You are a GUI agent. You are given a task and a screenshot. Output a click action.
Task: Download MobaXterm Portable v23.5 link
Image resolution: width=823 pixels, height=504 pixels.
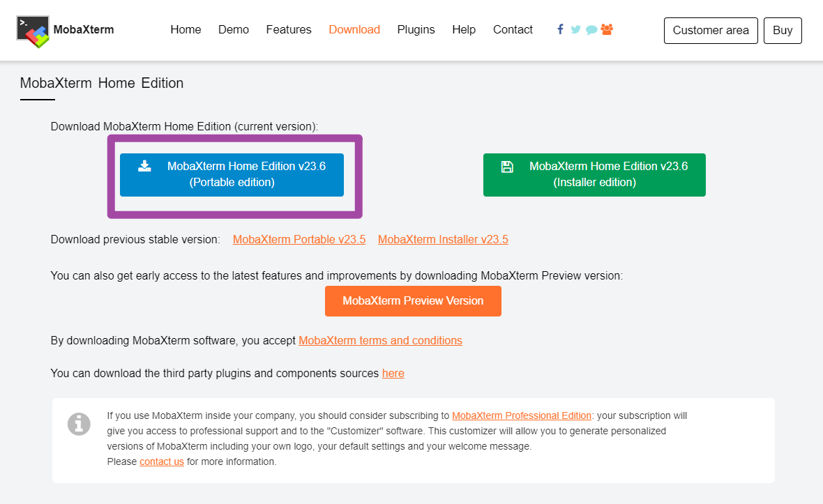coord(299,240)
